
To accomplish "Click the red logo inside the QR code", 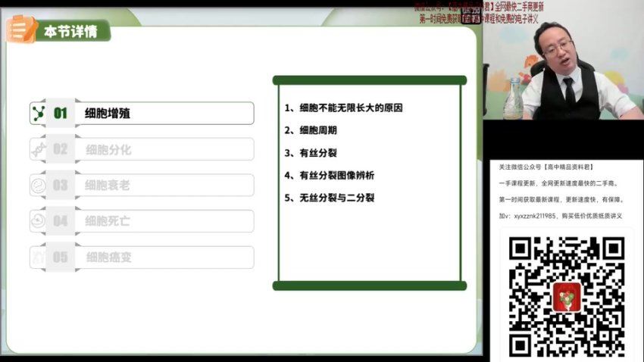I will (567, 297).
